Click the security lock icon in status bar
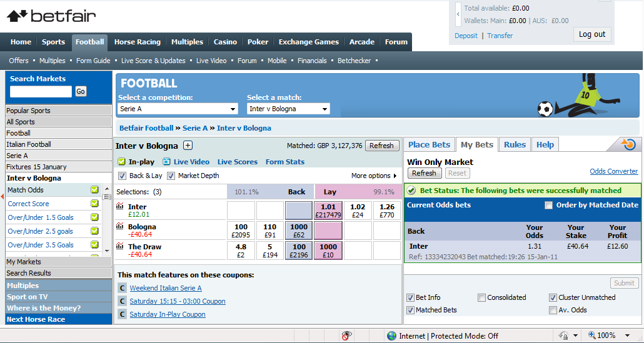 click(563, 336)
